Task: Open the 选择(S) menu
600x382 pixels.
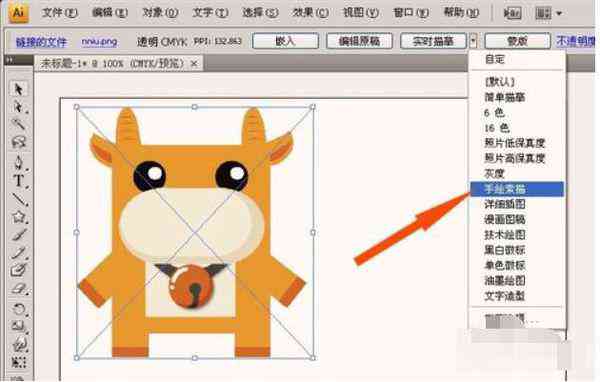Action: 260,13
